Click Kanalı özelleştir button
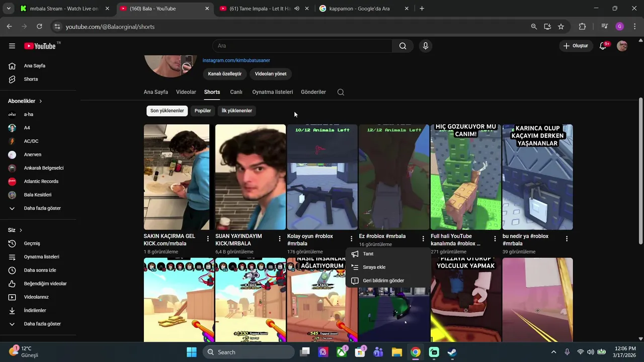644x362 pixels. click(x=225, y=74)
